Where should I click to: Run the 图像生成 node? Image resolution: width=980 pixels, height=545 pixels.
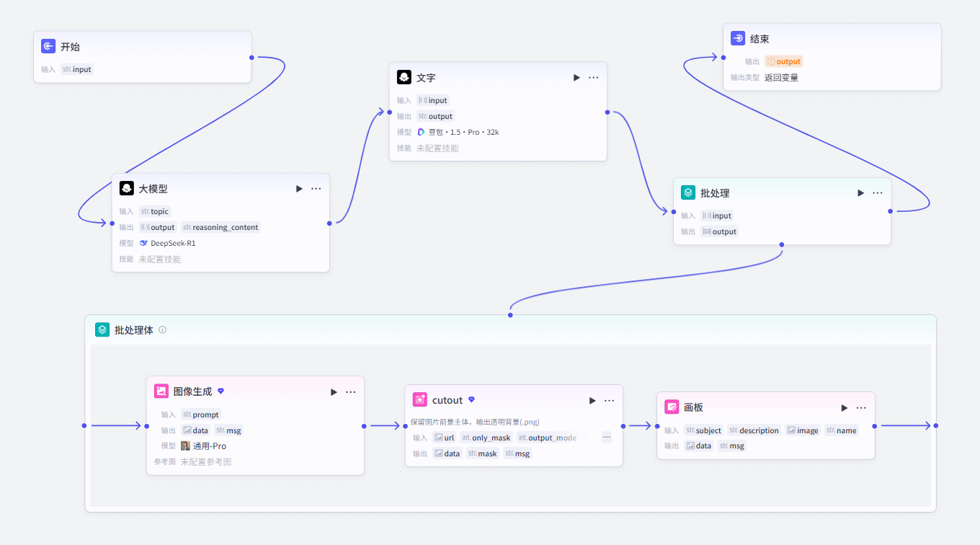(334, 392)
